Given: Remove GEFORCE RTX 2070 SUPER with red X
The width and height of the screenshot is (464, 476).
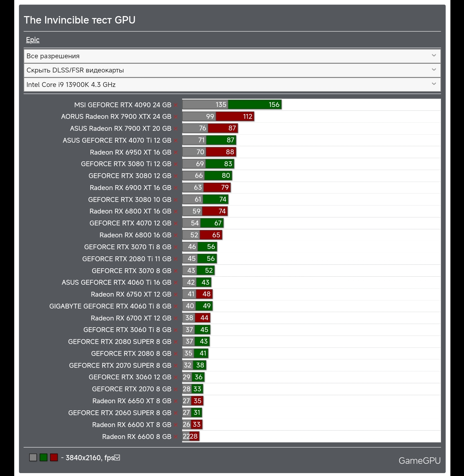Looking at the screenshot, I should 176,366.
